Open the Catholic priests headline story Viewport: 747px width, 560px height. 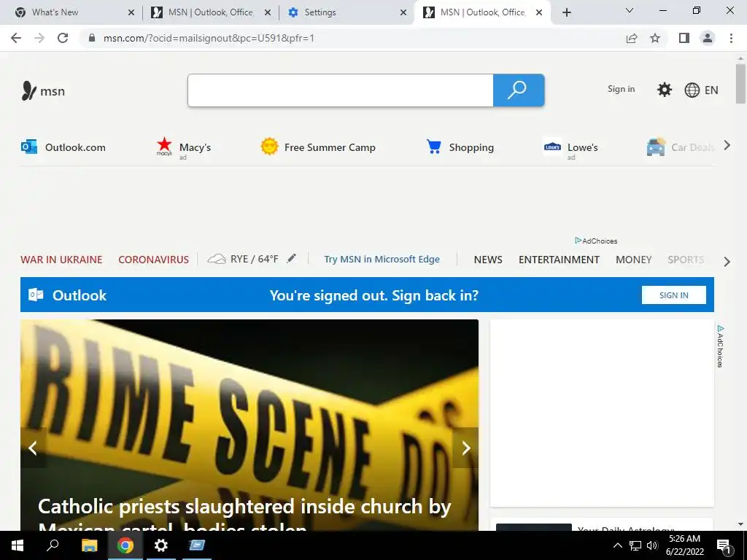(x=244, y=514)
